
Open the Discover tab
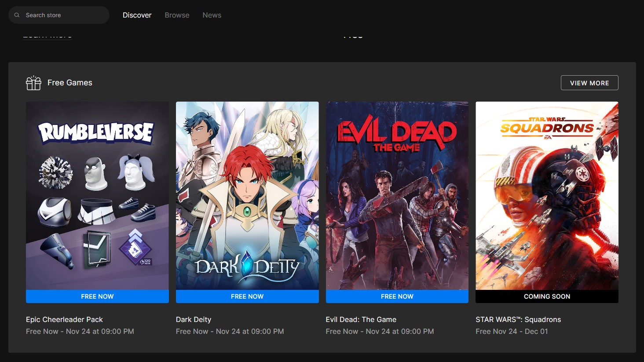coord(137,15)
